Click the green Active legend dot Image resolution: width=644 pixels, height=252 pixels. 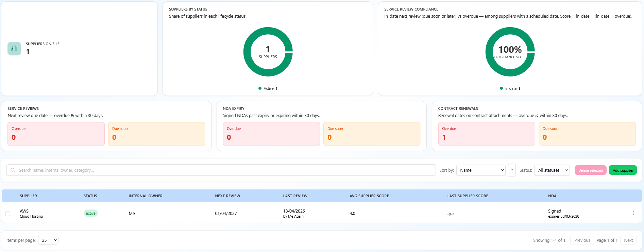click(260, 88)
